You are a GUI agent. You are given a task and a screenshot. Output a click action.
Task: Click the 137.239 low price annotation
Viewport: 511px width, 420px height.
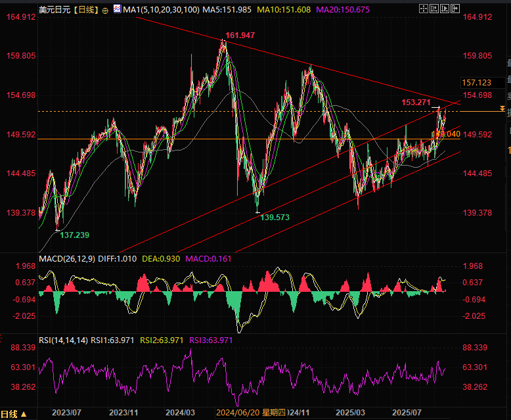pos(75,235)
